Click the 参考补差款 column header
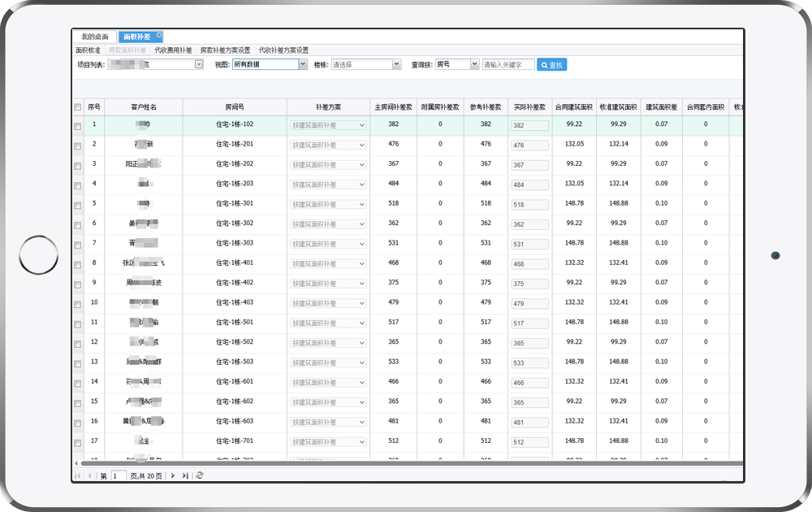Screen dimensions: 812x512 click(486, 107)
